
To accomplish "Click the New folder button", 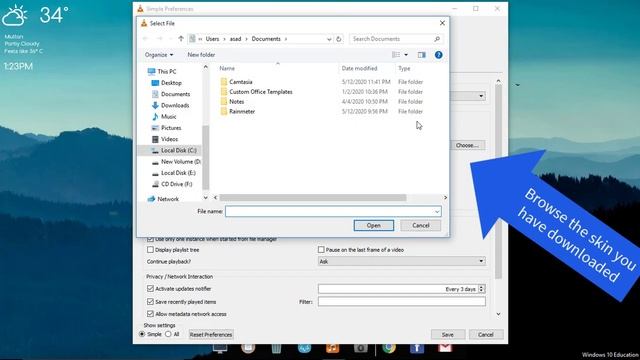I will [x=201, y=55].
